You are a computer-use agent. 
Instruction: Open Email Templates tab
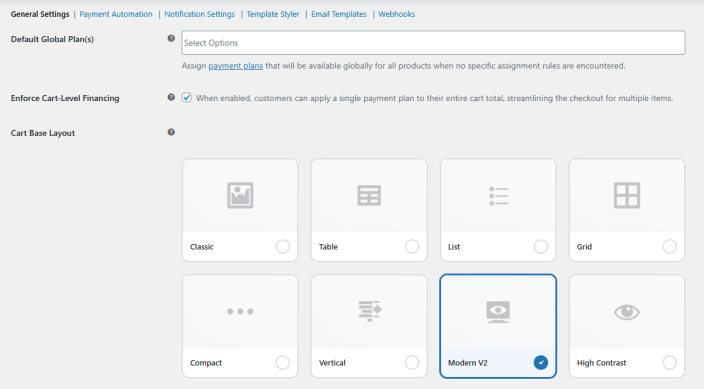coord(339,14)
